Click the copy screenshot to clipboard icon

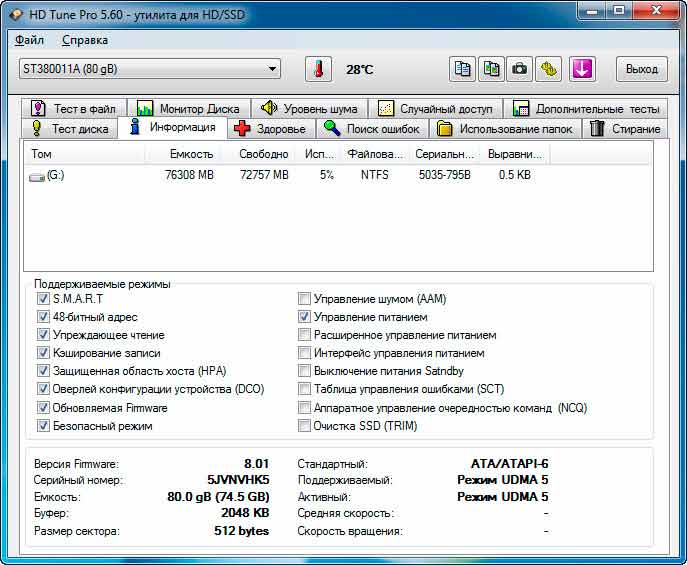(491, 69)
